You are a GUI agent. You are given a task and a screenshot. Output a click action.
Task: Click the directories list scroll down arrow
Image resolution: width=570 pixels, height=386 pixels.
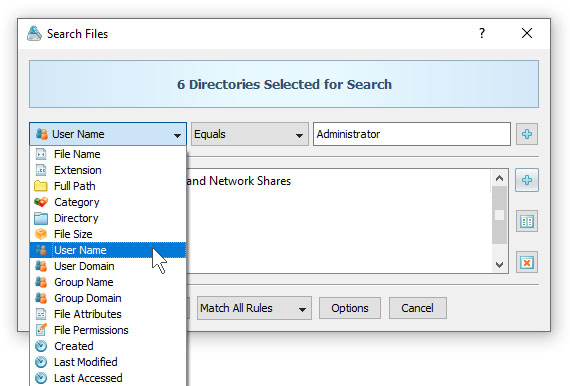click(499, 265)
